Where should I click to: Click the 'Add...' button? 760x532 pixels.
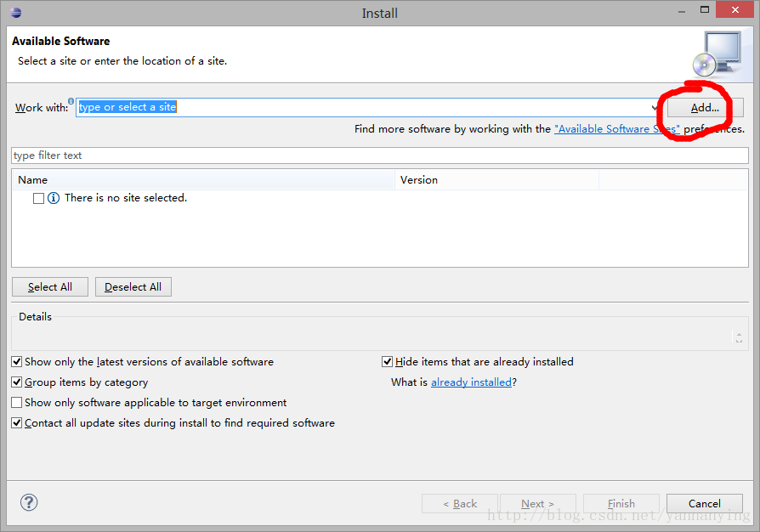click(x=705, y=108)
